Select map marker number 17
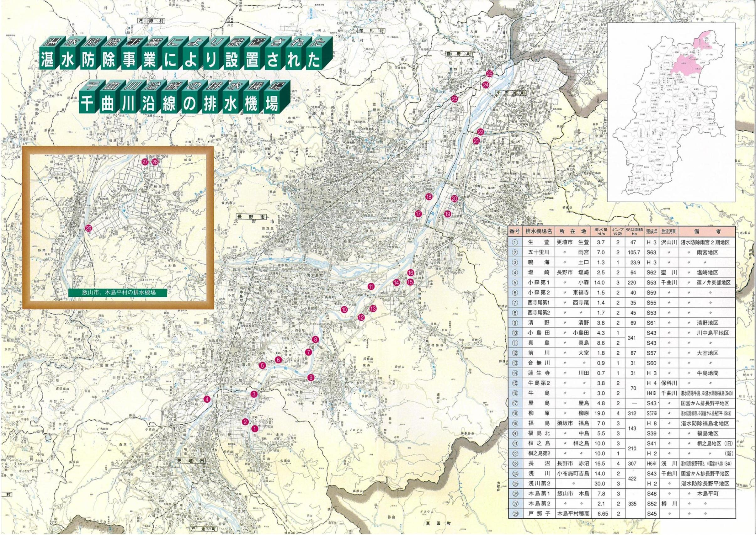756x535 pixels. pos(418,214)
